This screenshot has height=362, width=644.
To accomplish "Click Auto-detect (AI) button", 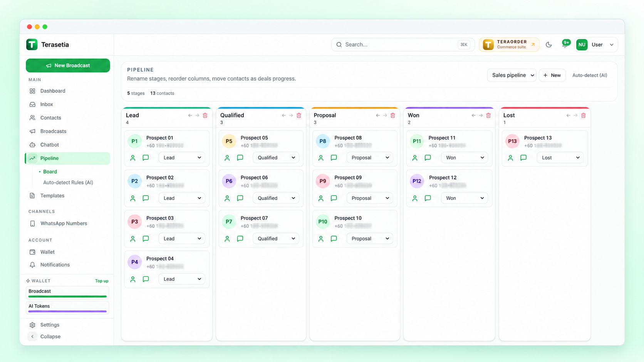I will coord(589,75).
